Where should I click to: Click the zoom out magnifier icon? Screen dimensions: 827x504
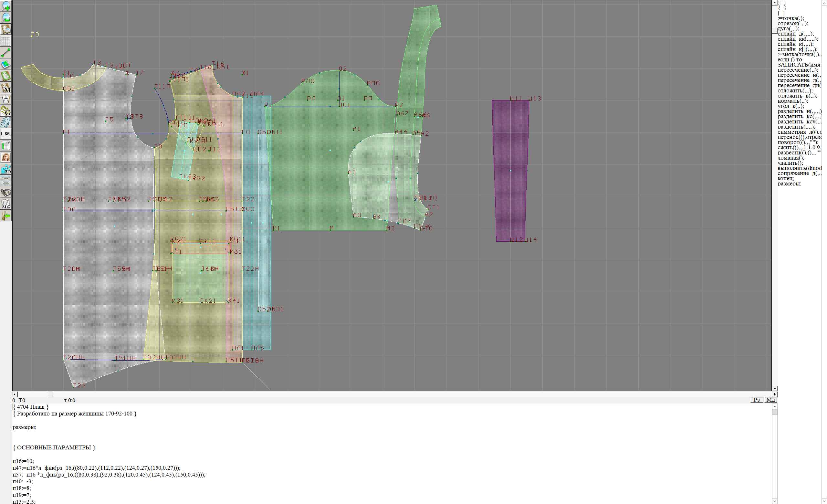(6, 17)
